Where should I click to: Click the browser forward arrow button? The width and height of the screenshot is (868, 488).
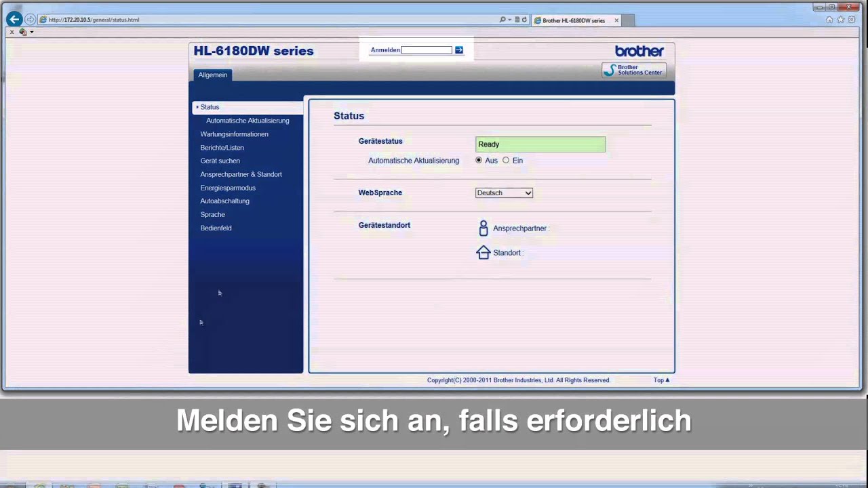click(30, 20)
